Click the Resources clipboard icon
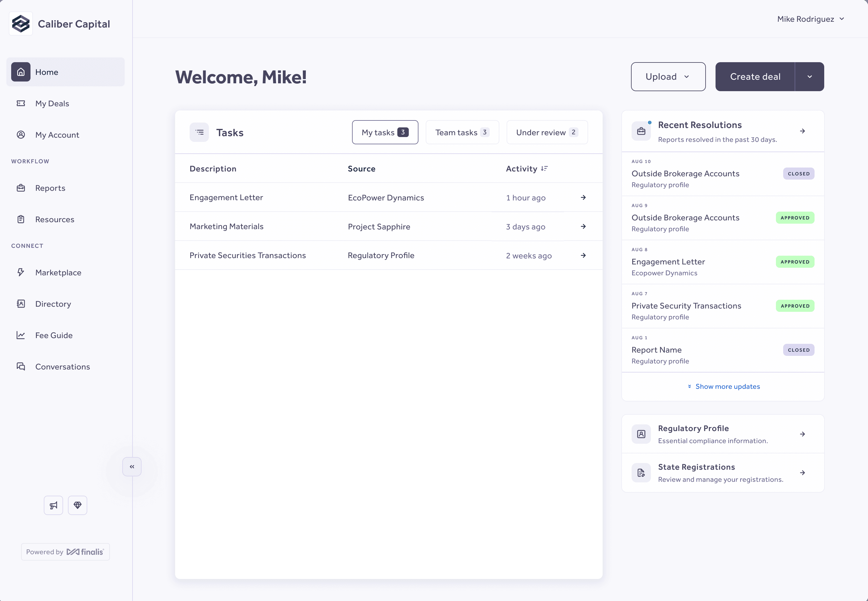The height and width of the screenshot is (601, 868). pos(21,219)
